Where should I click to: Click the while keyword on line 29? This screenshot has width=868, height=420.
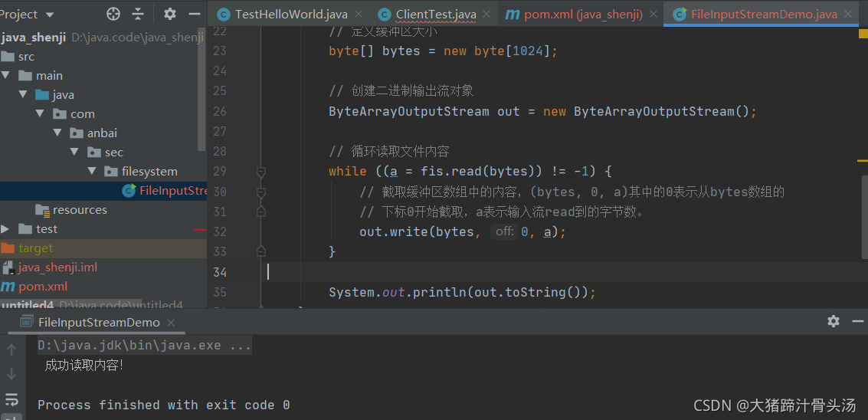tap(347, 172)
